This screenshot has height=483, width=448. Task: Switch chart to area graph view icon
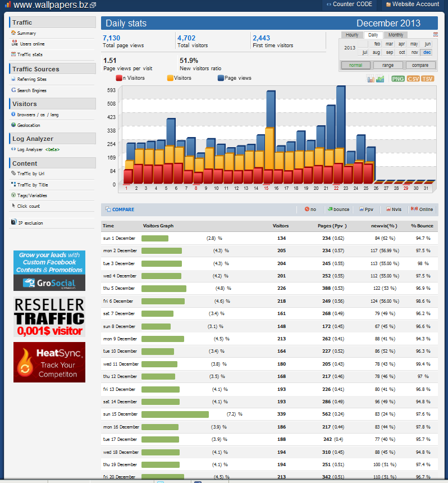(380, 79)
